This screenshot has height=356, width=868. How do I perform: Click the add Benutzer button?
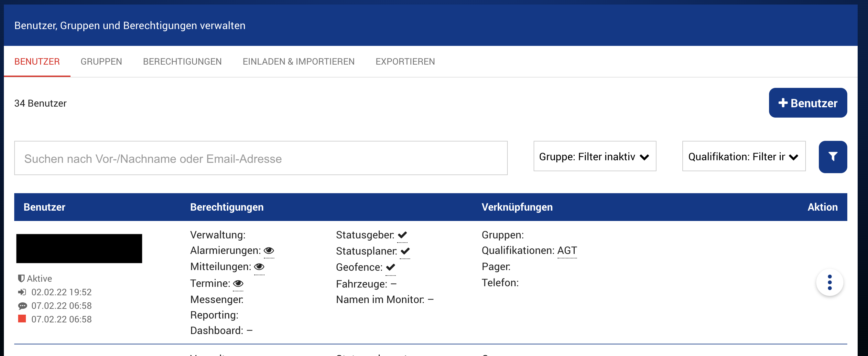coord(807,103)
